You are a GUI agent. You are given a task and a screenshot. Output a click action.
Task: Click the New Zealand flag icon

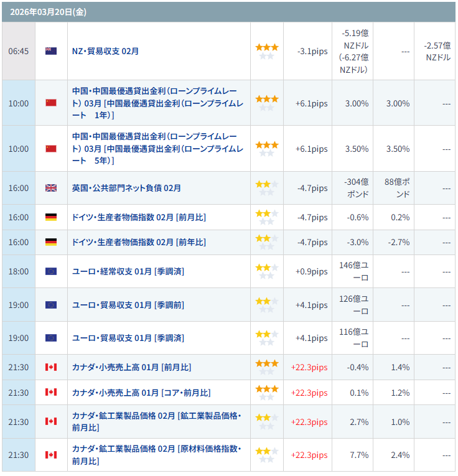coord(51,51)
